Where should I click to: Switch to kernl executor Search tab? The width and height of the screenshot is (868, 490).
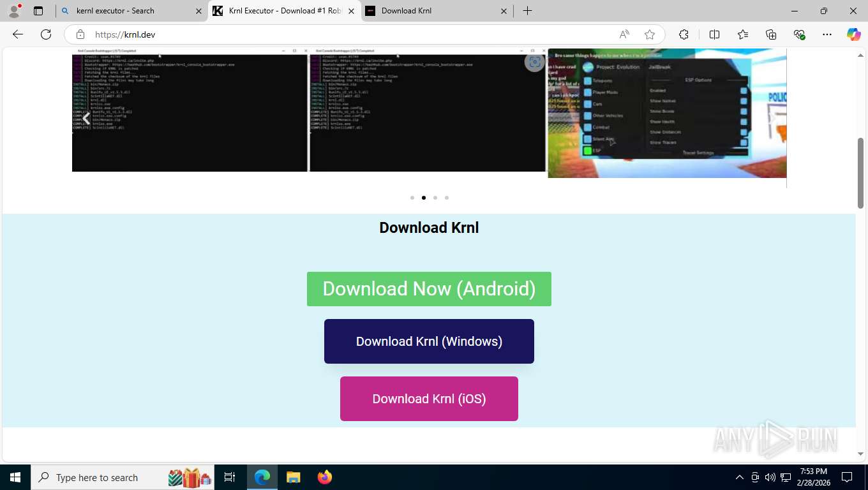(131, 11)
